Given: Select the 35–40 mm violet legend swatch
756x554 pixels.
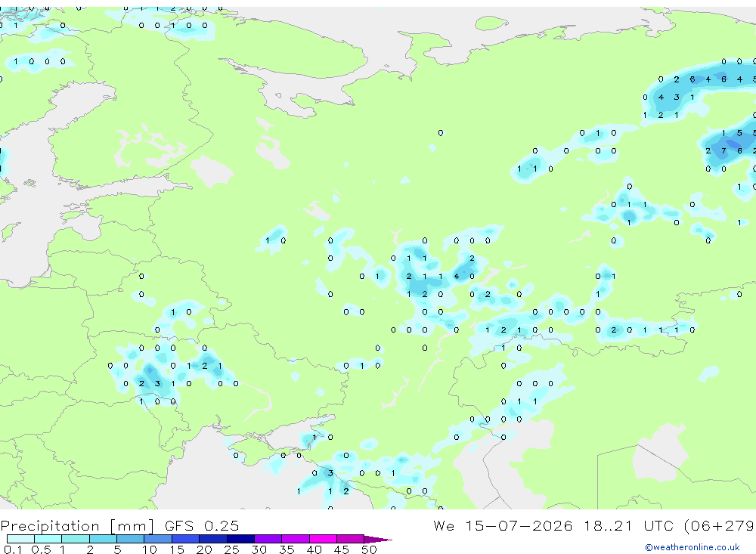Looking at the screenshot, I should [296, 539].
